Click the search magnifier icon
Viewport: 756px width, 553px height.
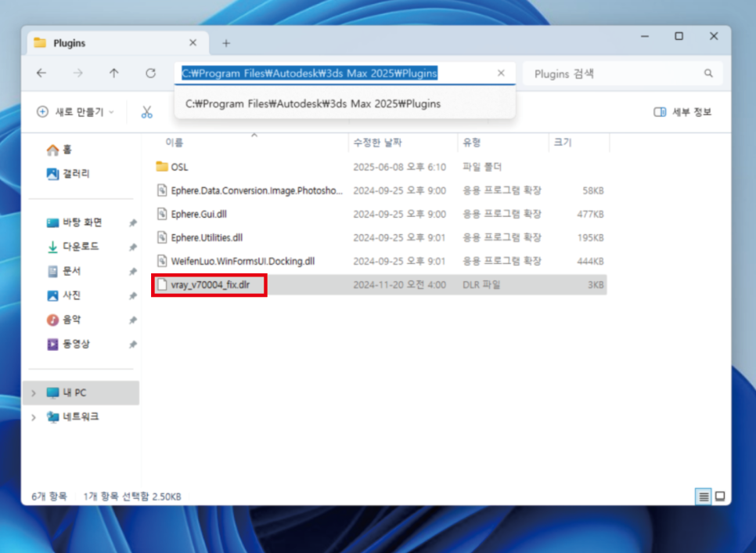click(707, 74)
